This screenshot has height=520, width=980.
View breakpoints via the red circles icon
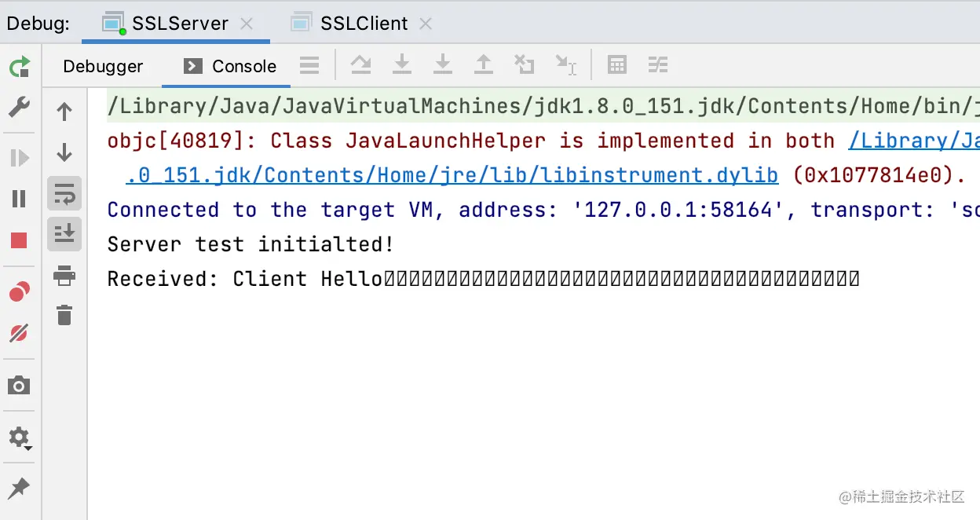[20, 292]
